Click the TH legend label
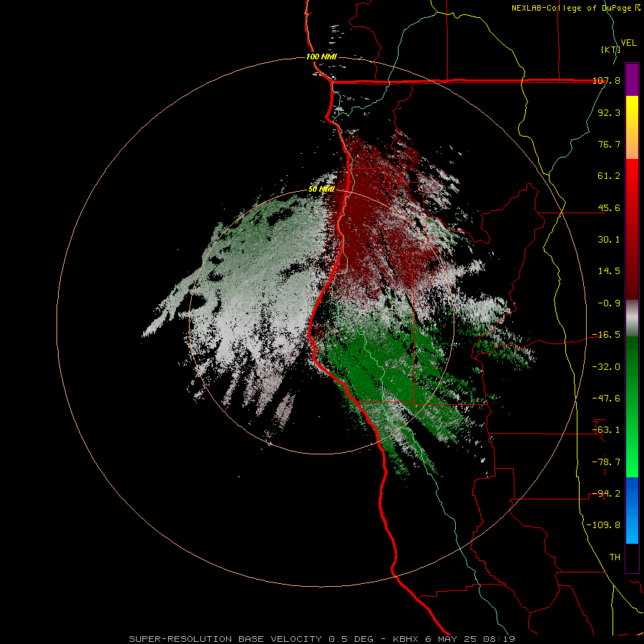This screenshot has width=644, height=644. pyautogui.click(x=615, y=557)
